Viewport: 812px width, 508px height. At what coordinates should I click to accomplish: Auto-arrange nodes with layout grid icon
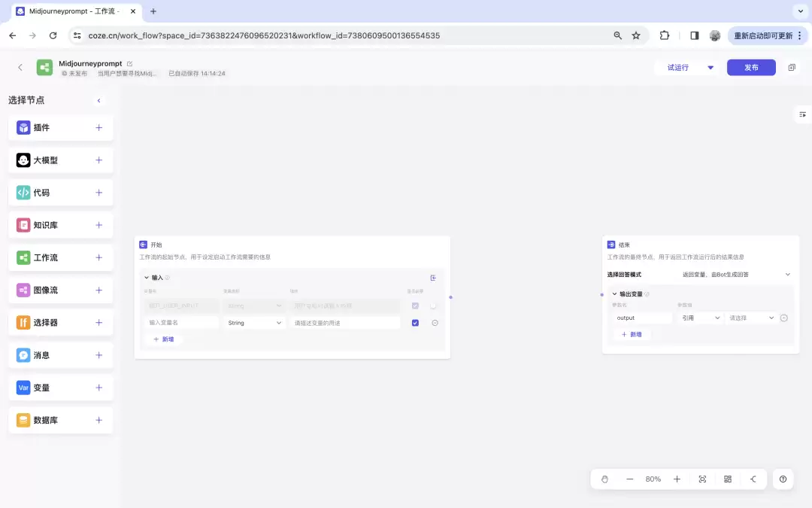[728, 479]
